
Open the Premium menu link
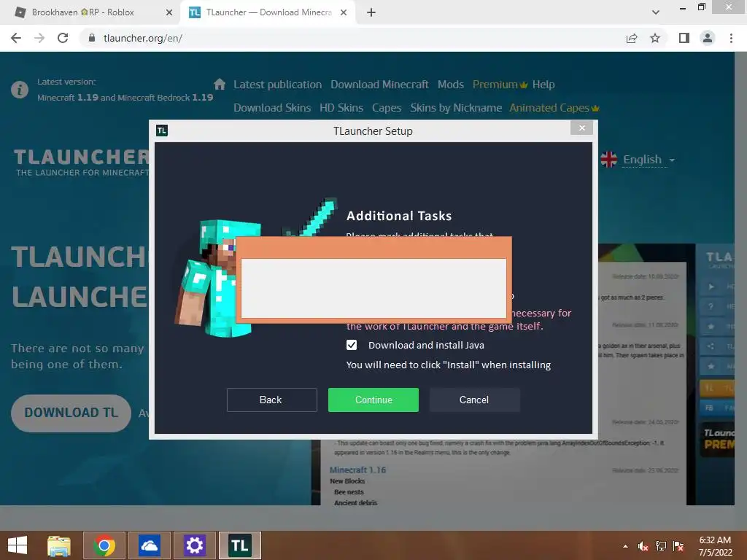click(500, 85)
